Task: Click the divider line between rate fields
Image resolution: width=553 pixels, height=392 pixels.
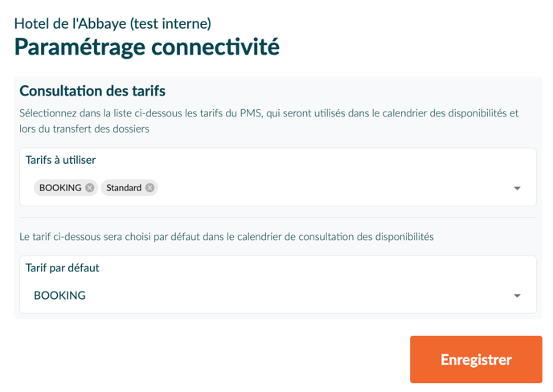Action: click(x=277, y=217)
